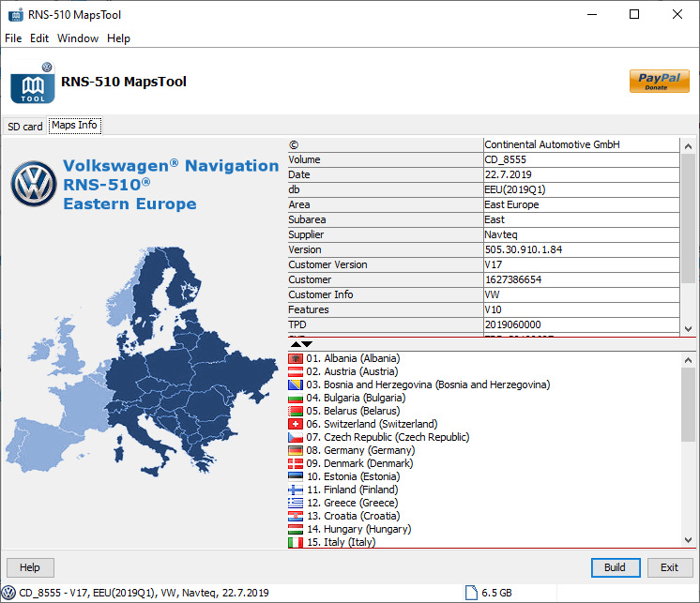
Task: Click the splitter down arrow above country list
Action: click(307, 344)
